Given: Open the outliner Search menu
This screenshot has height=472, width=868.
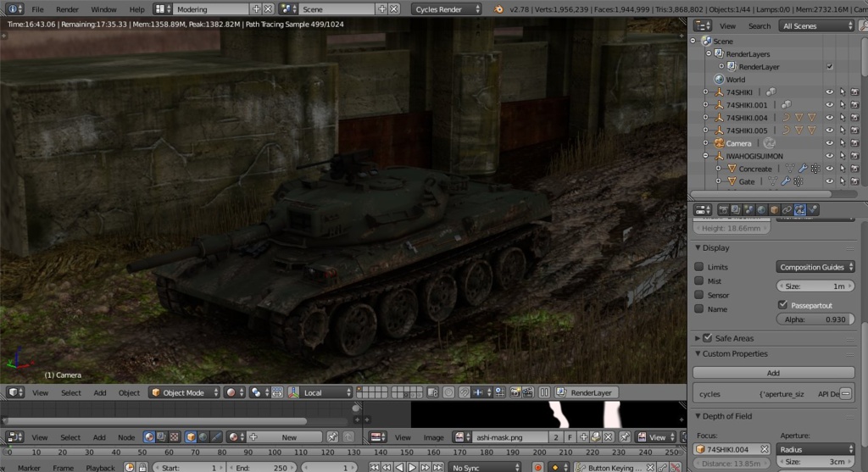Looking at the screenshot, I should (x=759, y=26).
